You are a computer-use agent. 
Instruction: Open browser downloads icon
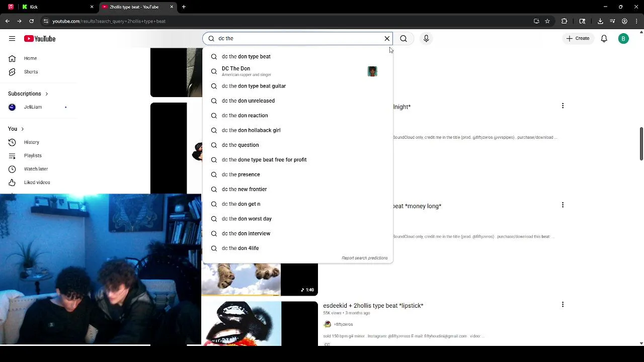pyautogui.click(x=600, y=21)
